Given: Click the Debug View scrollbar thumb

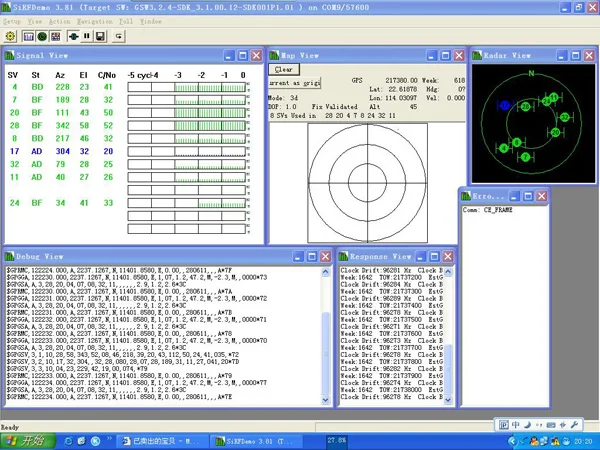Looking at the screenshot, I should coord(325,353).
